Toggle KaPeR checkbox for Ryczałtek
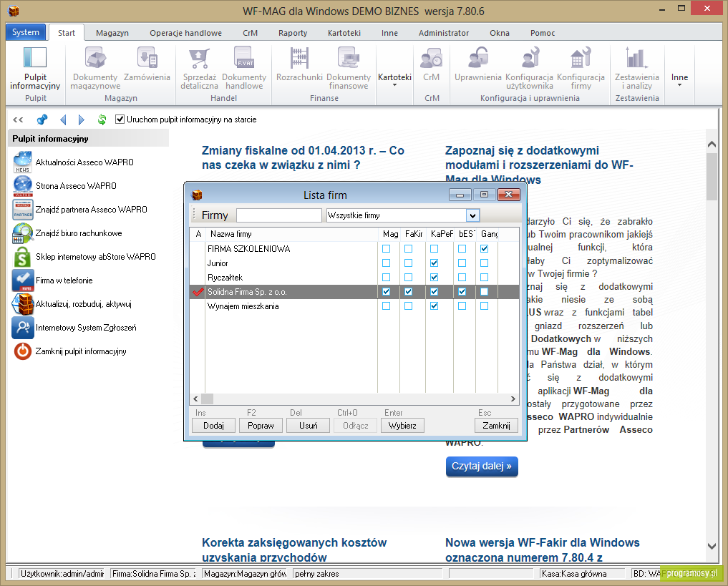 click(x=434, y=278)
